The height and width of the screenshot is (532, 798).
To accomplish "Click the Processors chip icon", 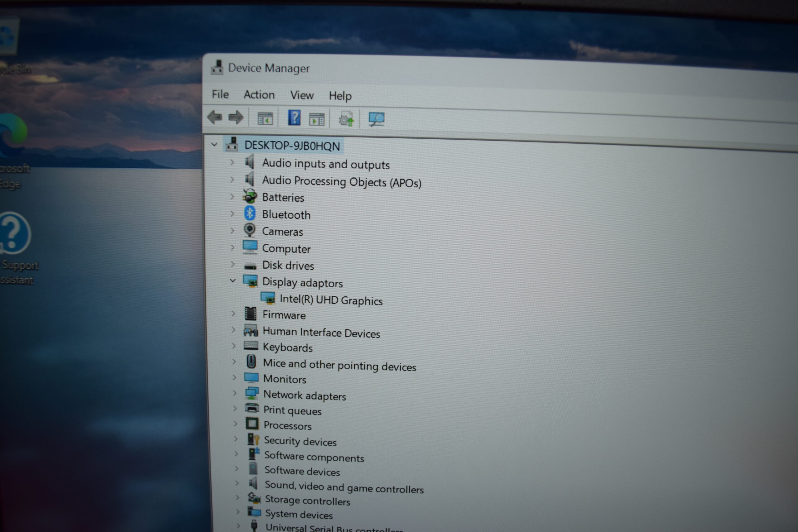I will click(x=252, y=424).
